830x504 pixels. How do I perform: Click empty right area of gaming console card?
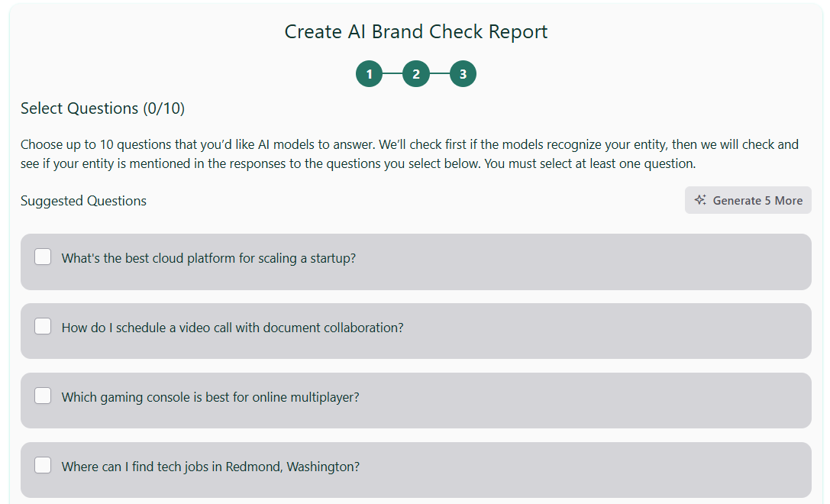[611, 400]
